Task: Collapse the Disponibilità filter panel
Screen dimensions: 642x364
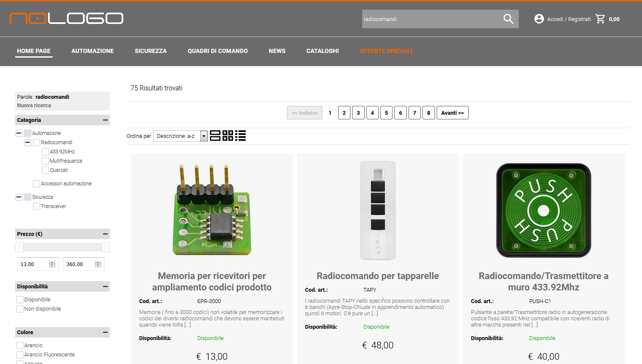Action: pyautogui.click(x=105, y=287)
